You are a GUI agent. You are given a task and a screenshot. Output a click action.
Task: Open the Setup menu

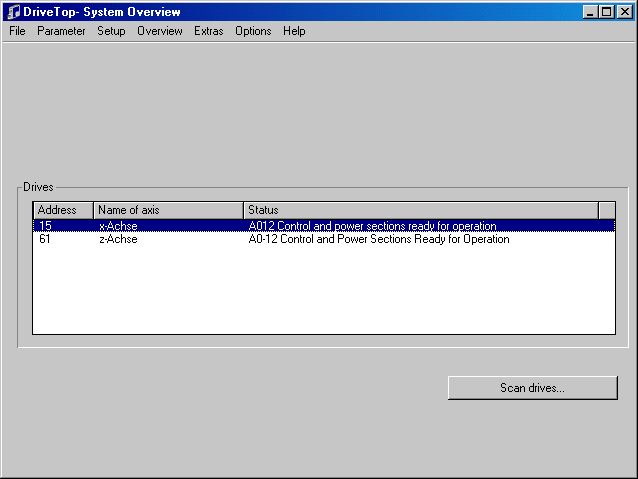[x=111, y=31]
